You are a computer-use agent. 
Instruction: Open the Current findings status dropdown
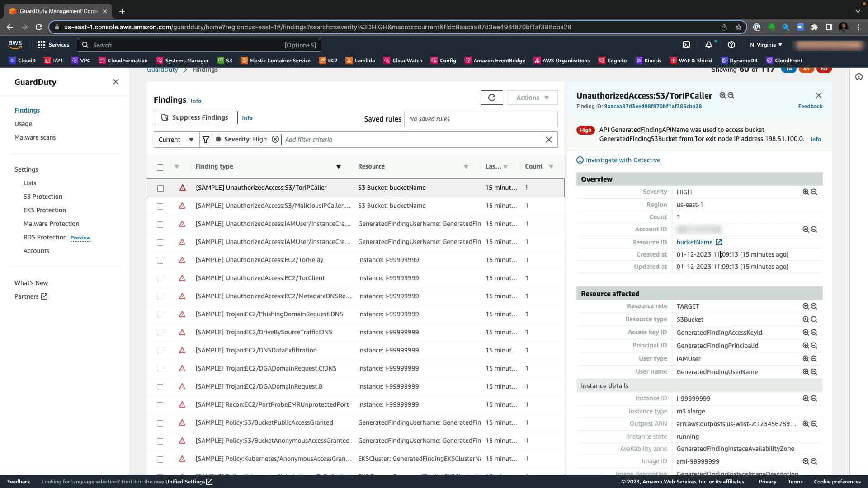(176, 140)
